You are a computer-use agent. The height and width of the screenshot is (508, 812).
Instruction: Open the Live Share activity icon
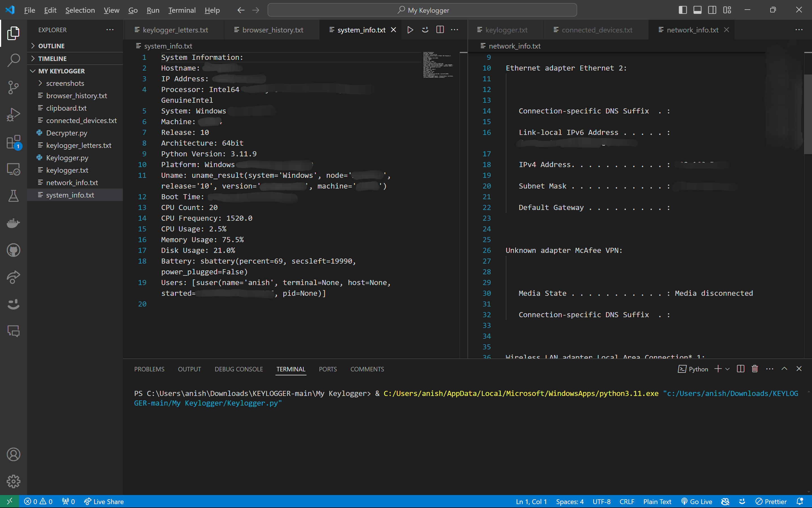14,277
